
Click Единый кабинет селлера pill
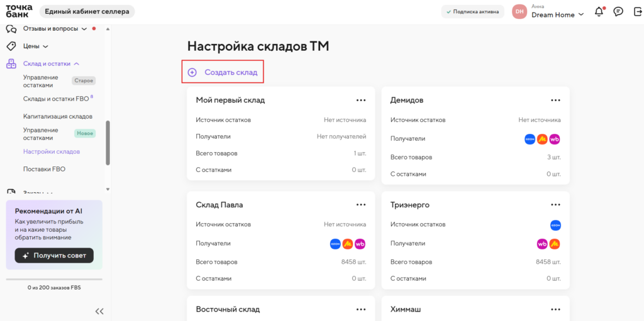click(x=87, y=11)
